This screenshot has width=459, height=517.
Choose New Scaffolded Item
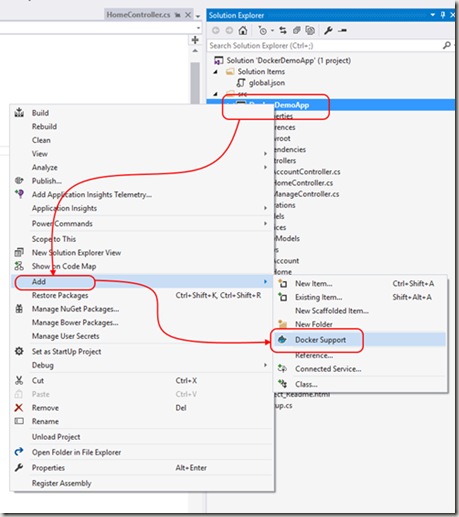point(332,311)
